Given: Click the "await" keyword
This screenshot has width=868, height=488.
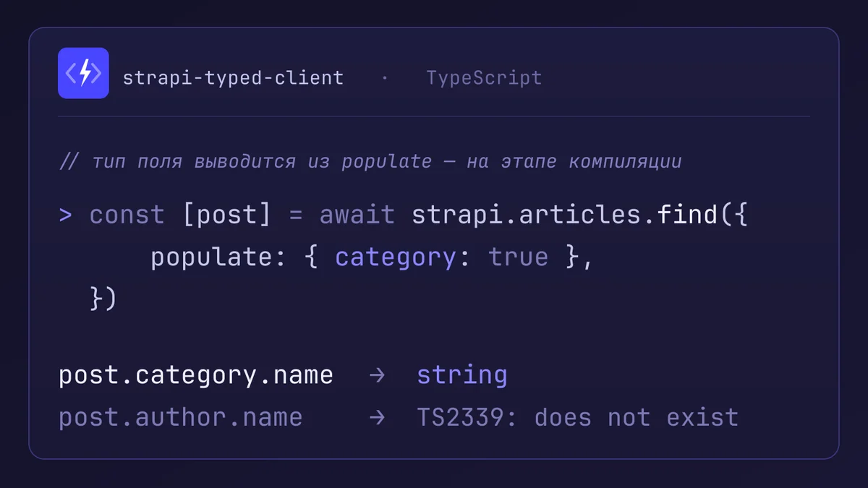Looking at the screenshot, I should (357, 215).
